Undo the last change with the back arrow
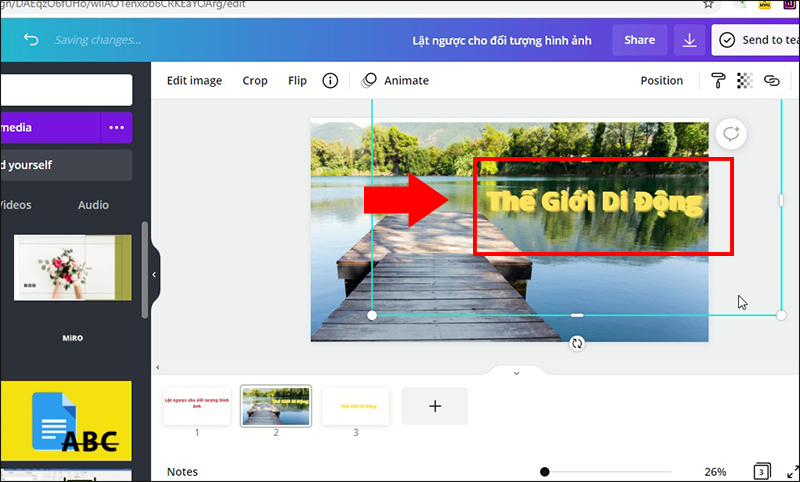The height and width of the screenshot is (482, 800). pos(31,40)
